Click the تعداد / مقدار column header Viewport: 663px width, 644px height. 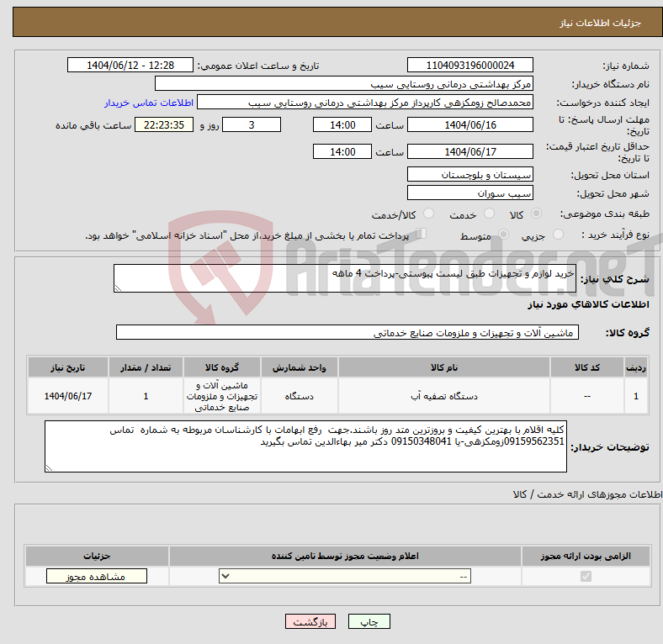pyautogui.click(x=146, y=367)
